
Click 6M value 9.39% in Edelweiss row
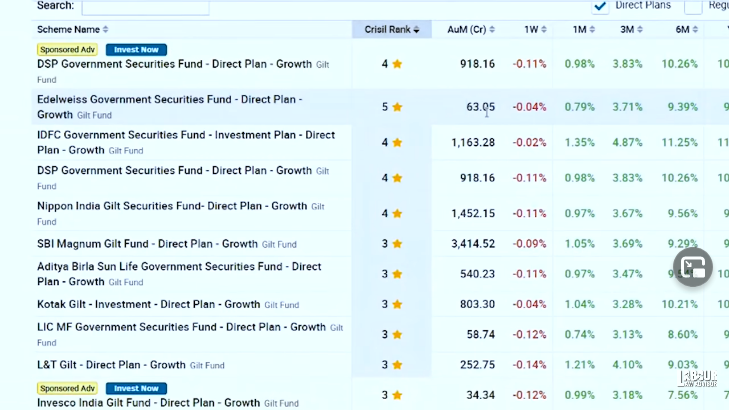click(683, 107)
